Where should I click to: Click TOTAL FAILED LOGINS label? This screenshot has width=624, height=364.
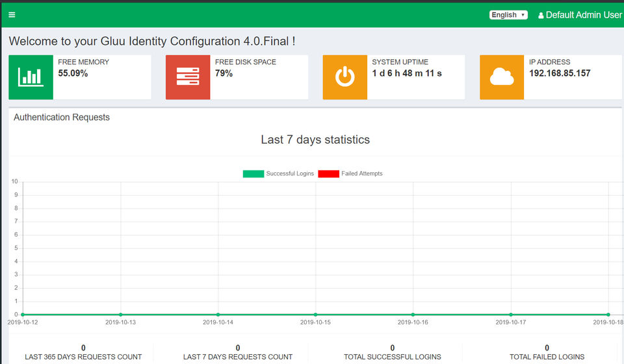pos(547,357)
